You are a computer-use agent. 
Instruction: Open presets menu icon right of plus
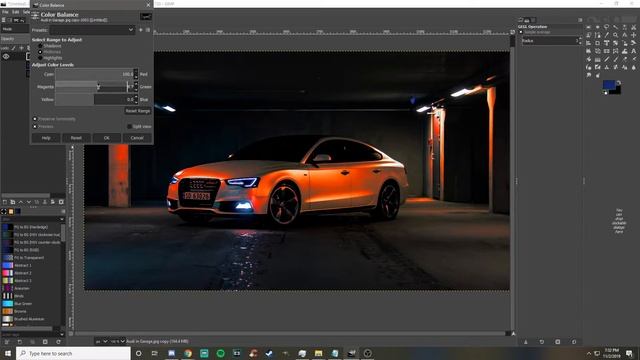click(148, 30)
